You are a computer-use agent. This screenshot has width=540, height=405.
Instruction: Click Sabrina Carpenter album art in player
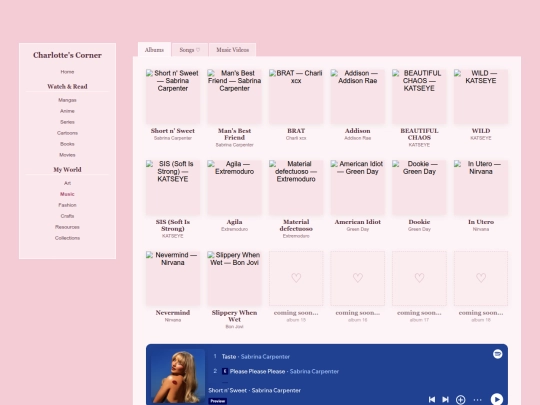(178, 376)
